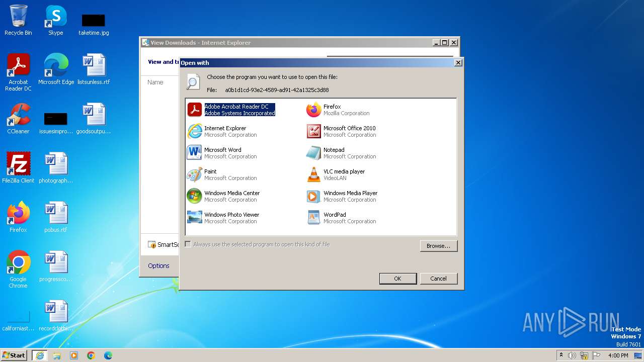Image resolution: width=644 pixels, height=362 pixels.
Task: Confirm with the OK button
Action: click(x=398, y=279)
